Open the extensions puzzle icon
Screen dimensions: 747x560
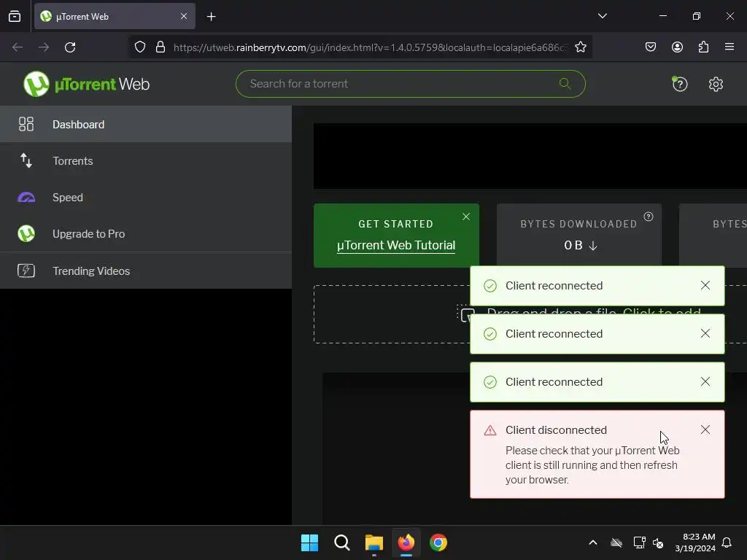703,47
